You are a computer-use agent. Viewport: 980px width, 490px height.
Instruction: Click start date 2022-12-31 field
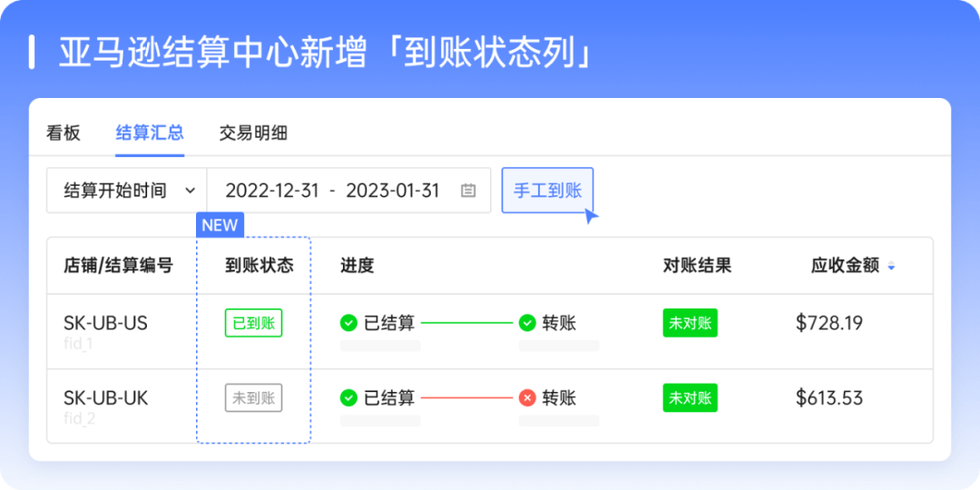point(272,191)
